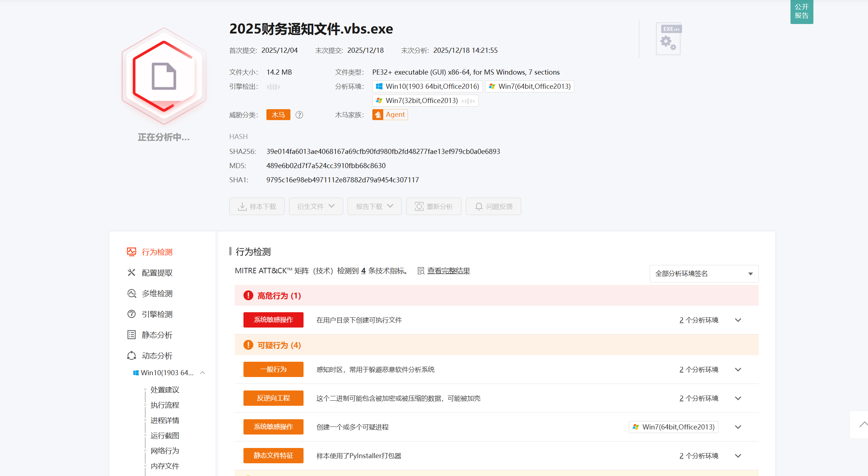Viewport: 868px width, 476px height.
Task: Open 行为检测 in sidebar
Action: (x=157, y=252)
